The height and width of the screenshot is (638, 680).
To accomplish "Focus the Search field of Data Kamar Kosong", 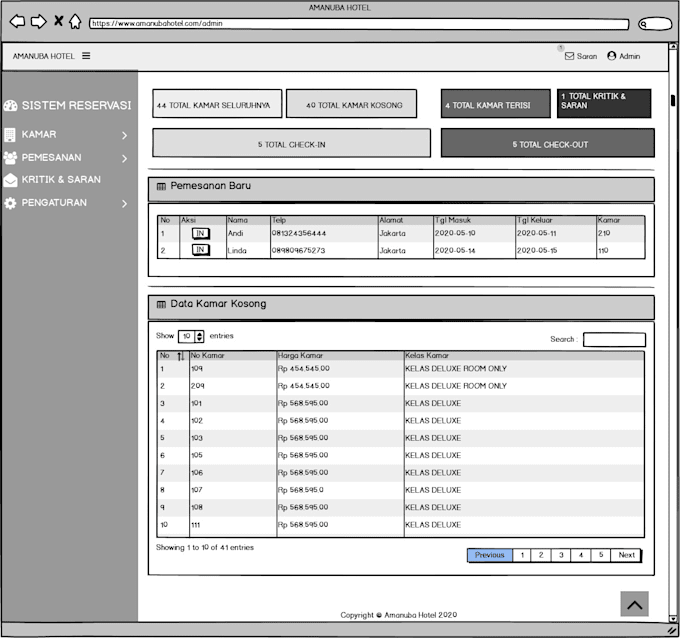I will click(x=614, y=340).
